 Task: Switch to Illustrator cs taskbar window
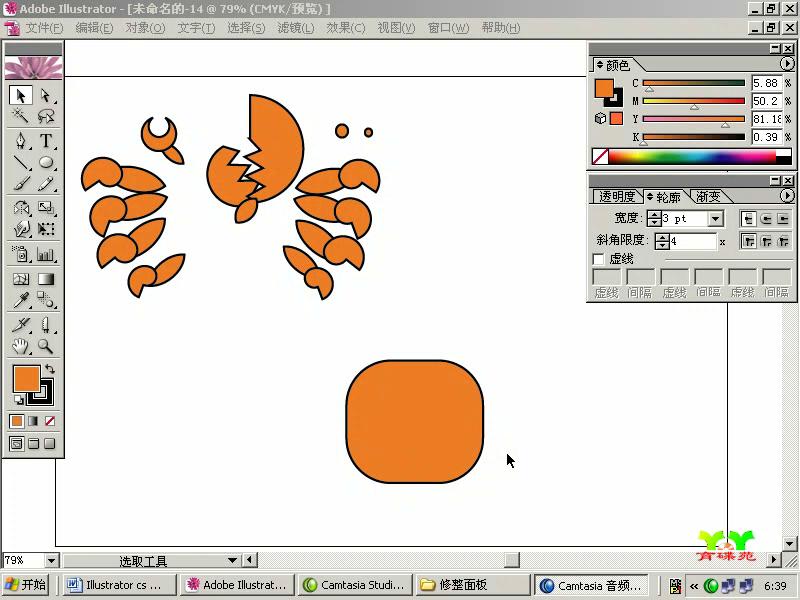(120, 585)
